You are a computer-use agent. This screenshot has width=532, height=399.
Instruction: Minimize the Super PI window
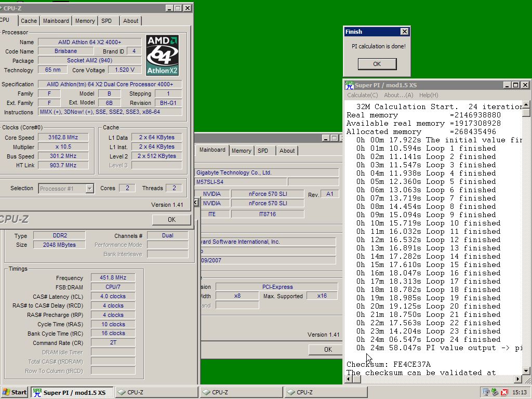coord(507,85)
